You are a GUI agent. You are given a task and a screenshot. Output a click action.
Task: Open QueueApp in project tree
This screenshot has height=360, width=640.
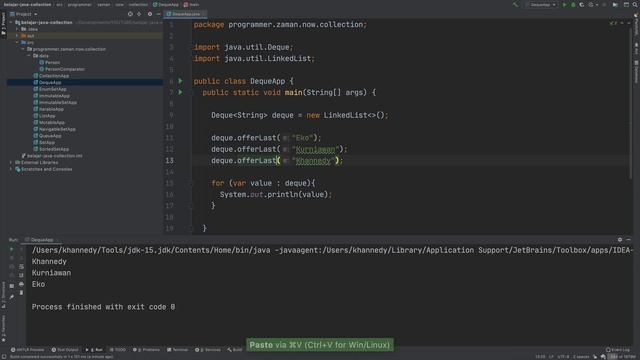[47, 136]
